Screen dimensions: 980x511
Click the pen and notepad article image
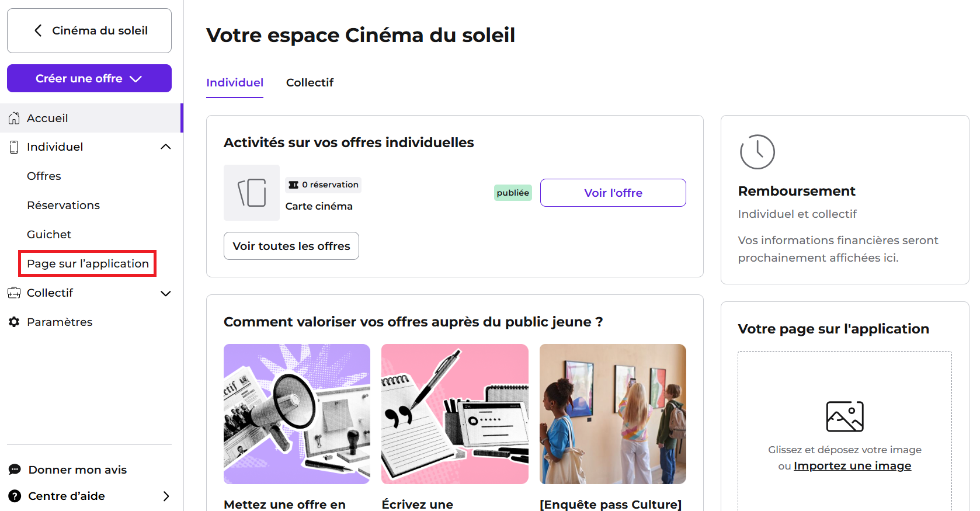pyautogui.click(x=455, y=414)
